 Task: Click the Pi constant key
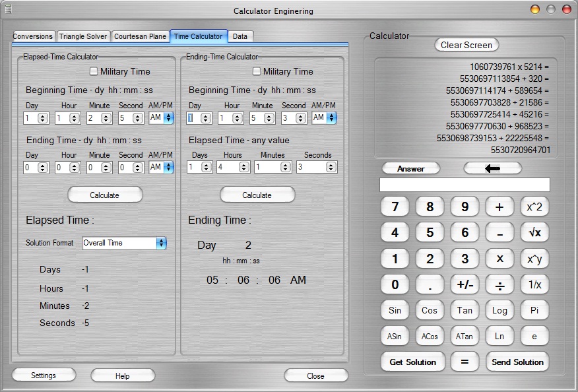pos(534,311)
